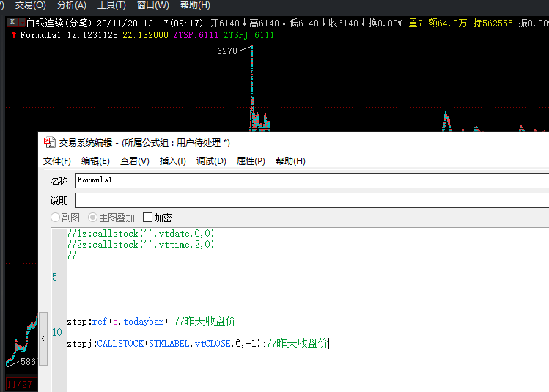Viewport: 549px width, 392px height.
Task: Open the editor's 调试(D) menu
Action: [x=211, y=161]
